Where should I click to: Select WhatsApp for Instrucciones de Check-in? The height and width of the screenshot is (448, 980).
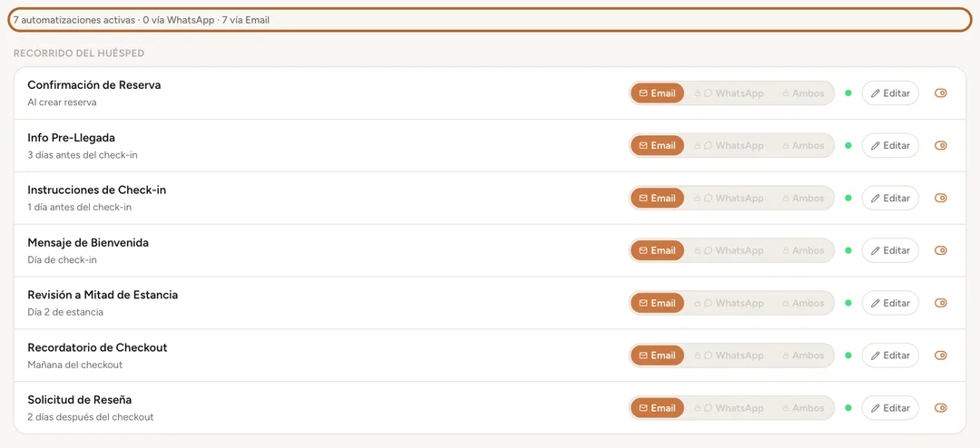point(729,198)
